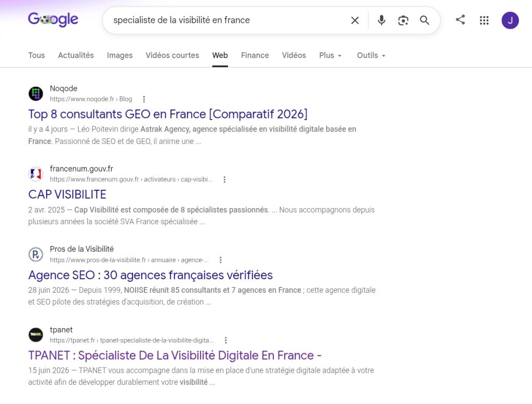This screenshot has width=532, height=404.
Task: Click the francenum.gouv.fr site name
Action: pos(82,169)
